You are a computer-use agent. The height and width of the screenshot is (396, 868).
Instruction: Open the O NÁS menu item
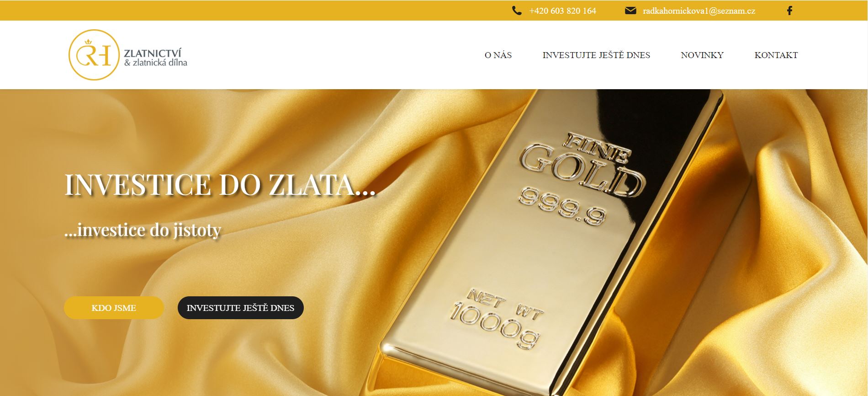(x=498, y=55)
